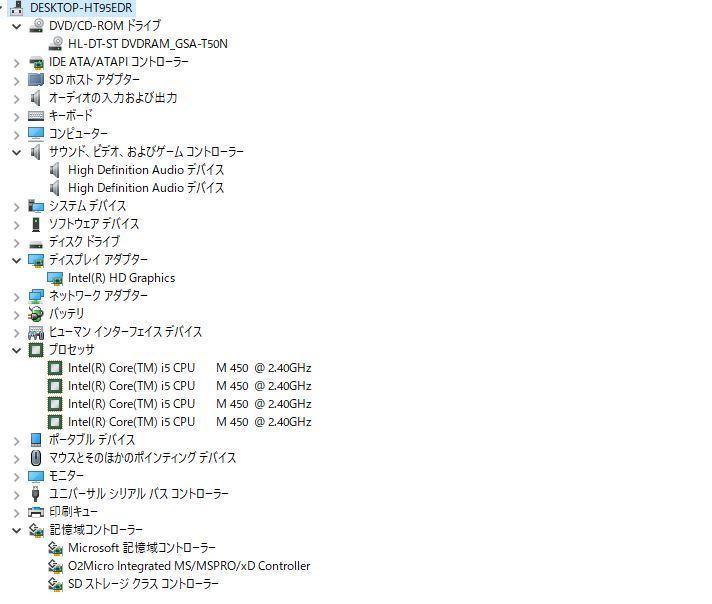Click the プロセッサ chip icon
The image size is (712, 604).
coord(36,350)
